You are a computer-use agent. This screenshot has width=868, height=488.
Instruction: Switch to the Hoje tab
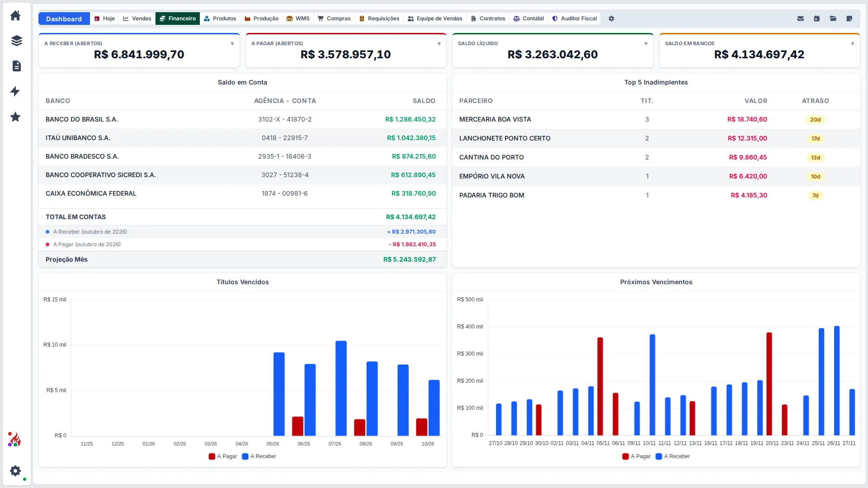104,19
